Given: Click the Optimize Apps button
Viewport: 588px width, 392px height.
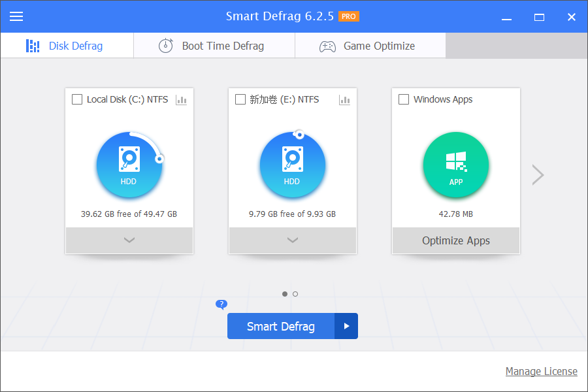Looking at the screenshot, I should [x=456, y=240].
